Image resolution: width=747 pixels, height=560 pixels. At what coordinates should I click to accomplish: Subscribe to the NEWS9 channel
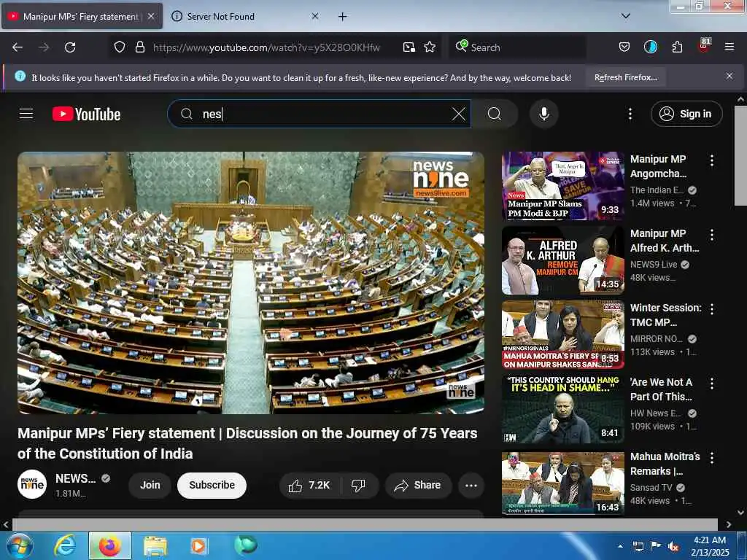tap(212, 485)
